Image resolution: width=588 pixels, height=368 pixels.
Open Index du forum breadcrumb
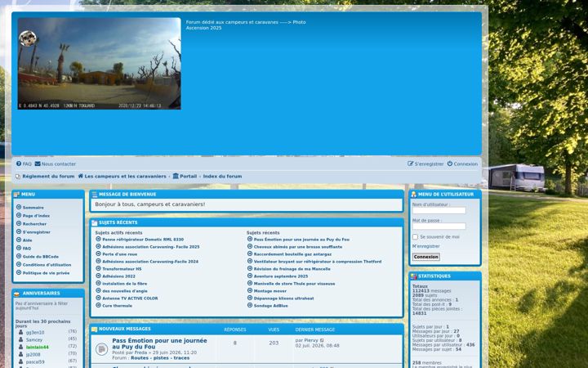click(x=222, y=176)
